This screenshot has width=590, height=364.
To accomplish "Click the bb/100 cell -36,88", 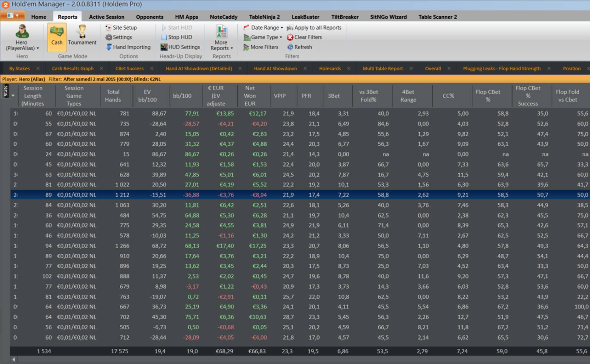I will (191, 195).
